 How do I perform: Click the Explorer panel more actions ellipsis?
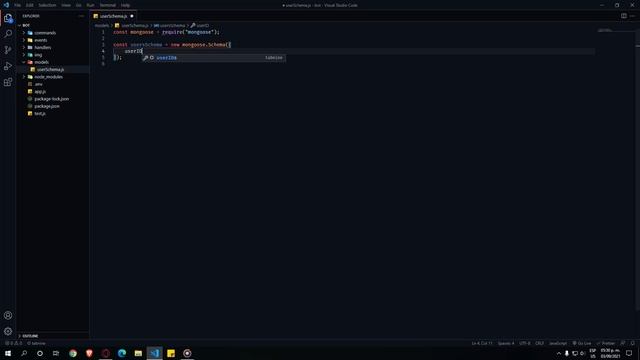click(x=82, y=16)
